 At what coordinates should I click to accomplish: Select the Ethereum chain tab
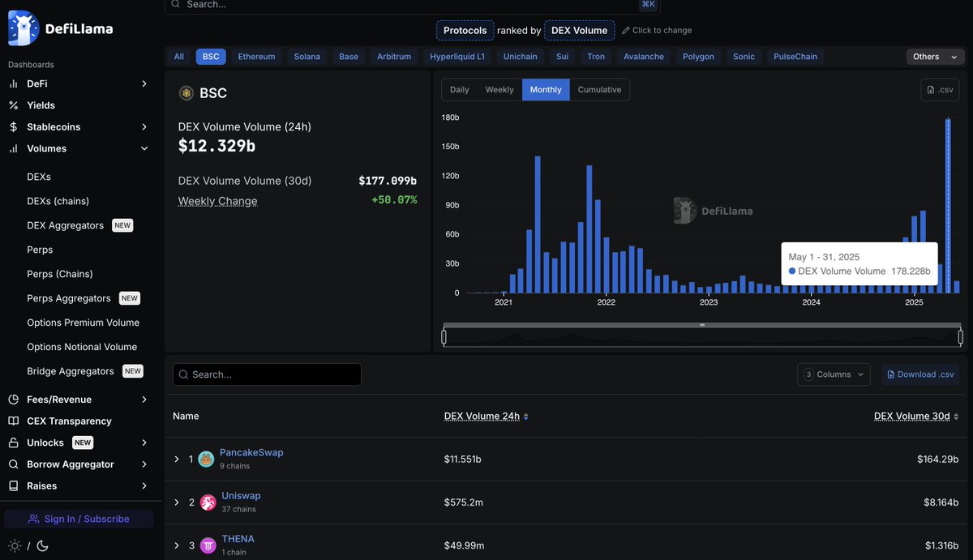point(256,57)
